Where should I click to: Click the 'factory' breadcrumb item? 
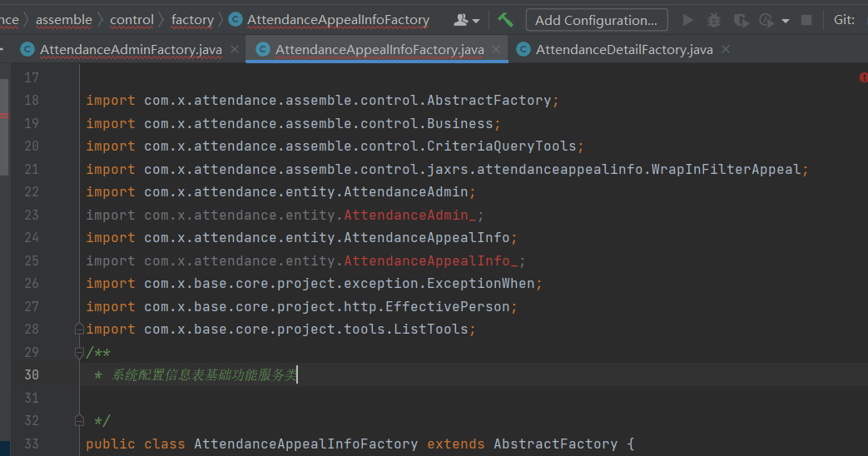click(x=192, y=20)
